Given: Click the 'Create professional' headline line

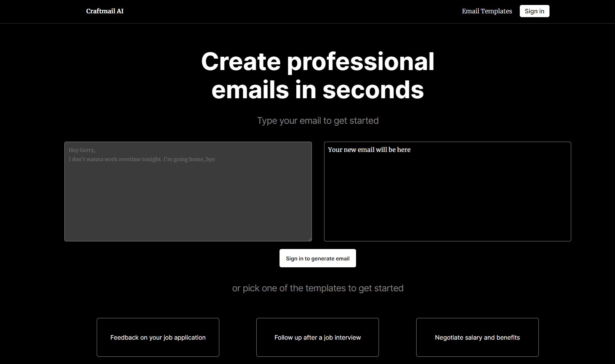Looking at the screenshot, I should [x=318, y=62].
